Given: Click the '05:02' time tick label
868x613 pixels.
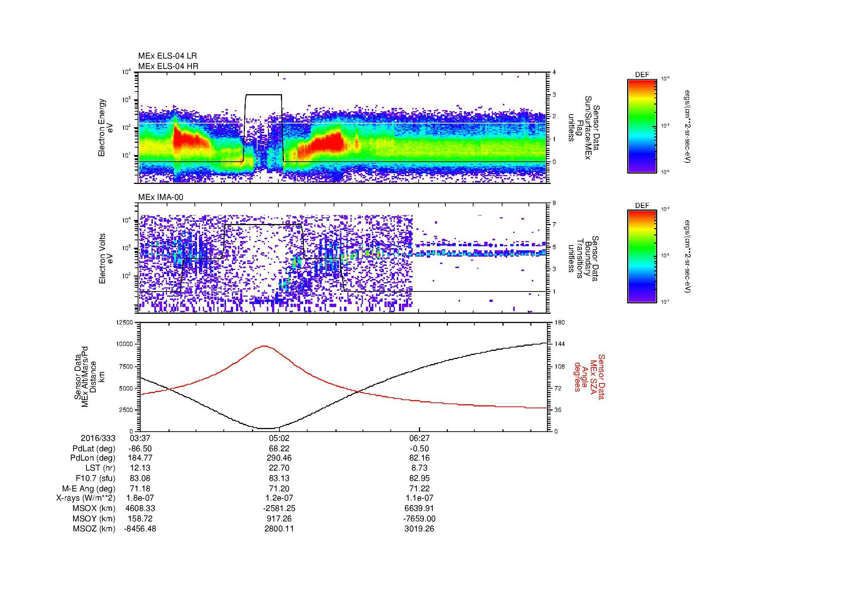Looking at the screenshot, I should point(279,438).
